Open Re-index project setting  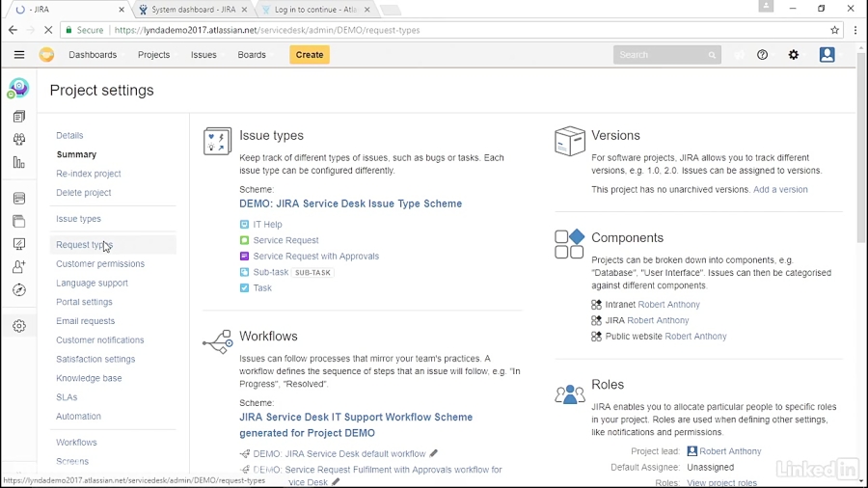pyautogui.click(x=89, y=174)
